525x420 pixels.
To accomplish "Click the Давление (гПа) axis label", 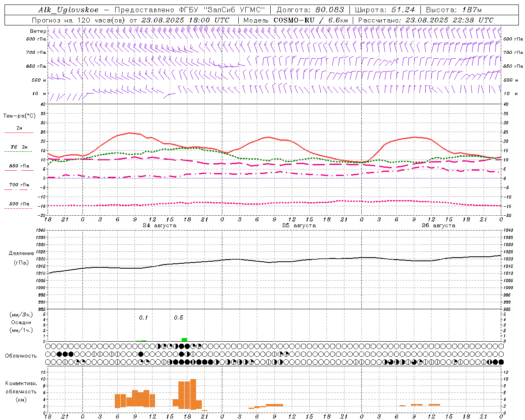I will click(21, 258).
